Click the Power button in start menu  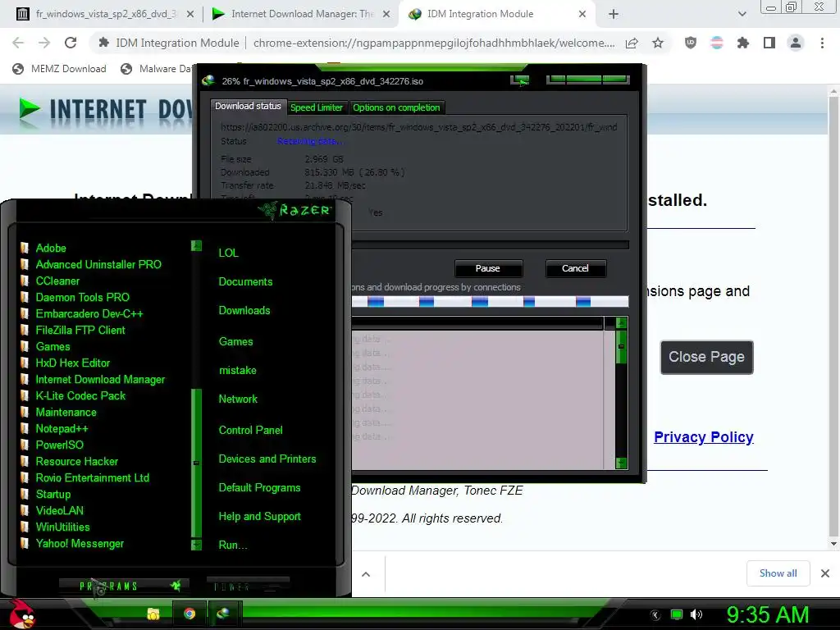pyautogui.click(x=248, y=587)
